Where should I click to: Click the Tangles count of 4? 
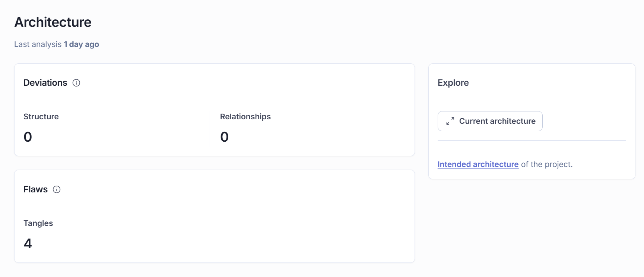(x=28, y=243)
